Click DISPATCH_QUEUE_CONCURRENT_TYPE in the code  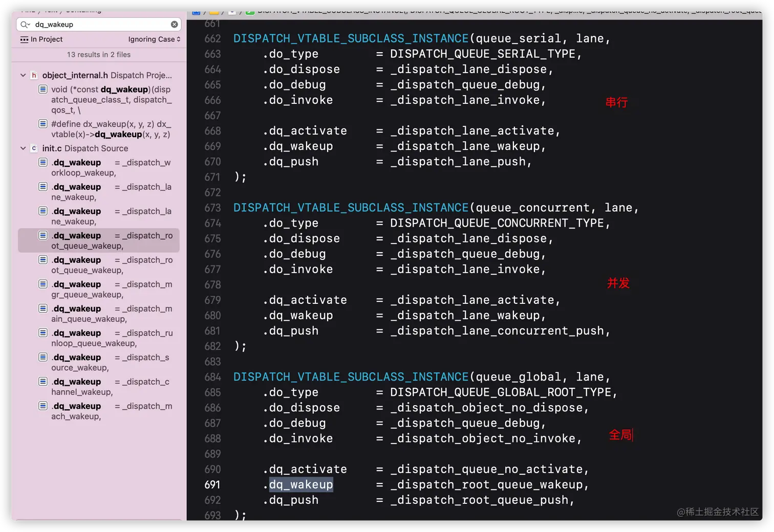[x=497, y=223]
